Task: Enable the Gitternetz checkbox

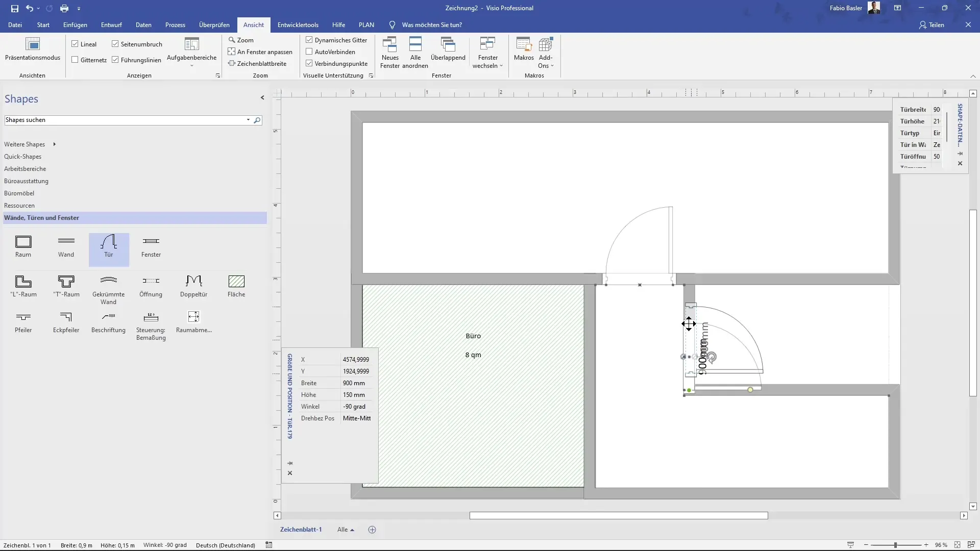Action: 75,60
